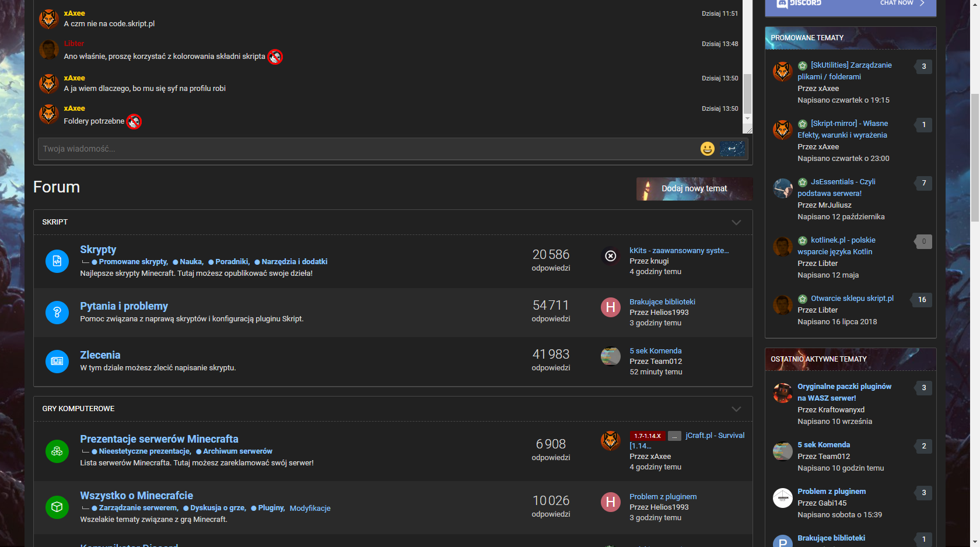Open Wszystko o Minecrafcie forum
Viewport: 980px width, 547px height.
tap(136, 496)
